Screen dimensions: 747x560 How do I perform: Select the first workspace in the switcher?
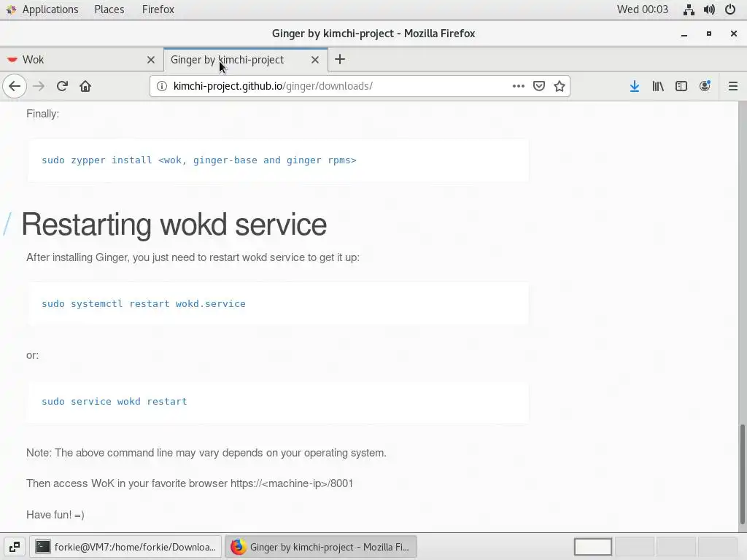click(592, 547)
